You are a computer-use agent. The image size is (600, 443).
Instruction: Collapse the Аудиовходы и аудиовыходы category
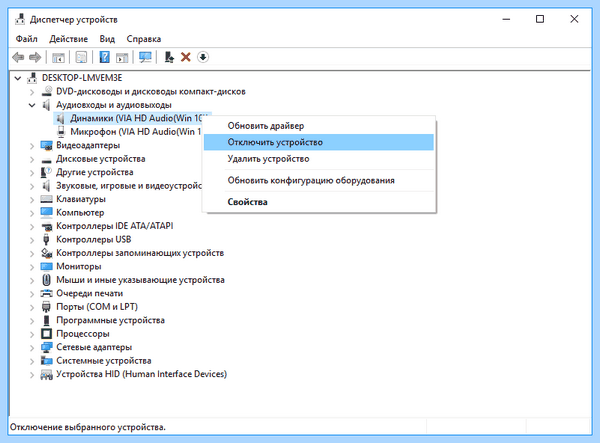32,105
